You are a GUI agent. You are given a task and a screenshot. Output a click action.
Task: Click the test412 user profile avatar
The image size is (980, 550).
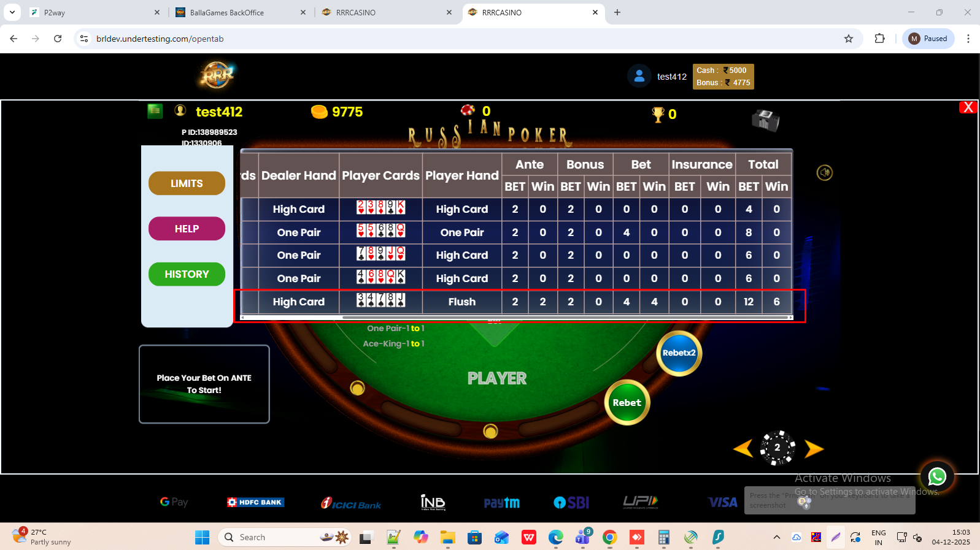(x=639, y=76)
